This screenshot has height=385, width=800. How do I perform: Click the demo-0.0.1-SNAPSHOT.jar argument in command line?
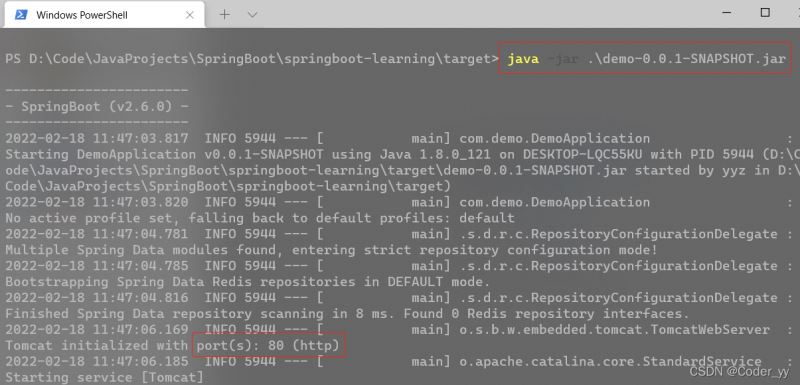pyautogui.click(x=686, y=59)
